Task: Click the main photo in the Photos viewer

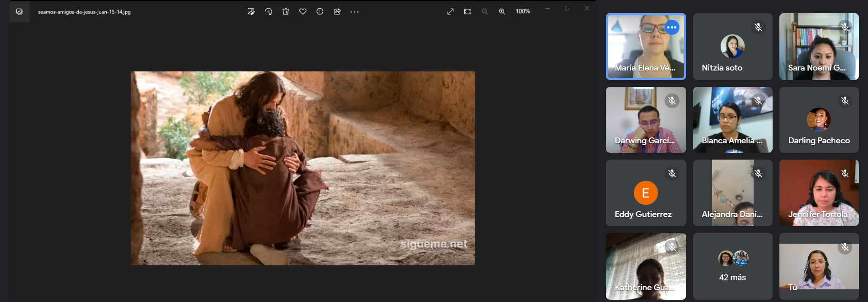Action: tap(303, 168)
